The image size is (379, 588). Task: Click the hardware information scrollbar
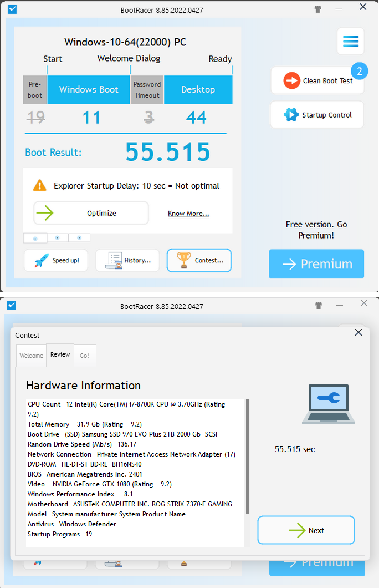click(x=247, y=457)
